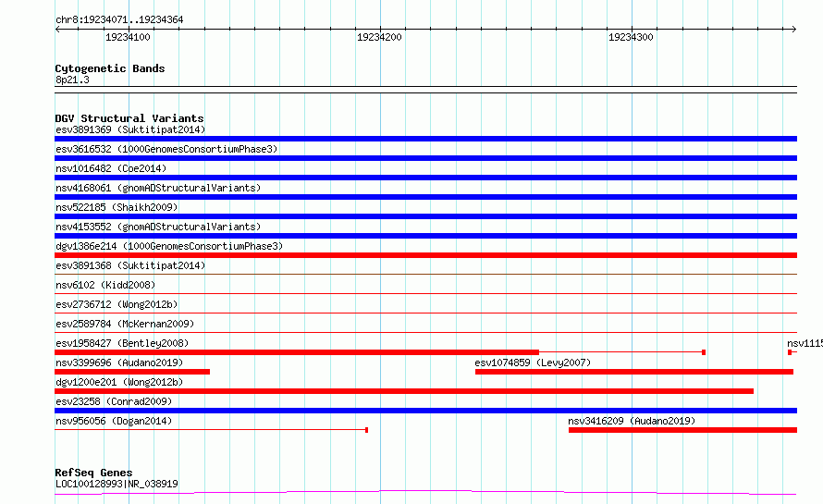Image resolution: width=823 pixels, height=504 pixels.
Task: Open variant esv2736712 (Wong2012b)
Action: (x=117, y=304)
